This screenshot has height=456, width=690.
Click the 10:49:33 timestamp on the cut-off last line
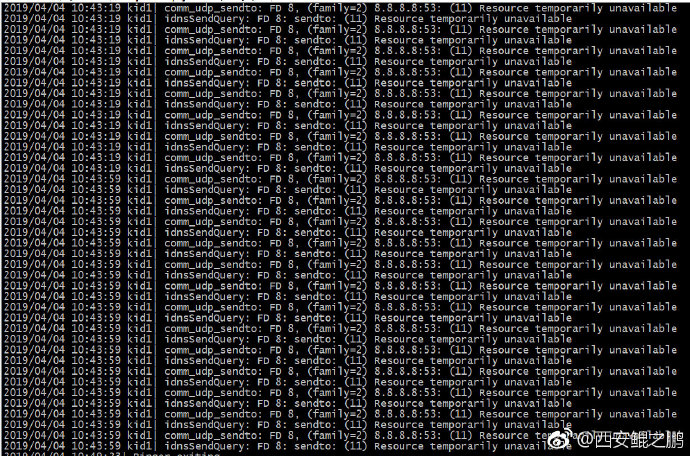tap(95, 454)
